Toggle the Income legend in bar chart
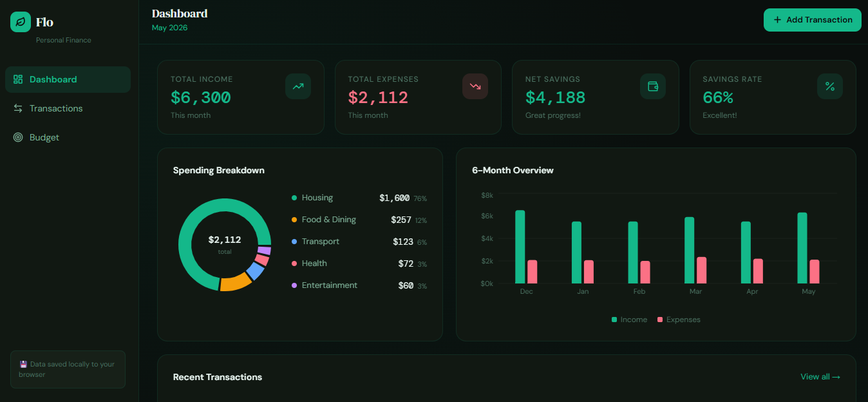The image size is (868, 402). point(629,320)
